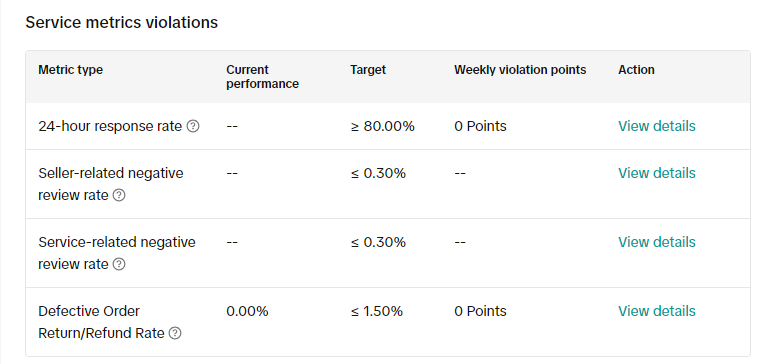Open View details for Seller-related negative review rate
Image resolution: width=764 pixels, height=364 pixels.
tap(657, 173)
